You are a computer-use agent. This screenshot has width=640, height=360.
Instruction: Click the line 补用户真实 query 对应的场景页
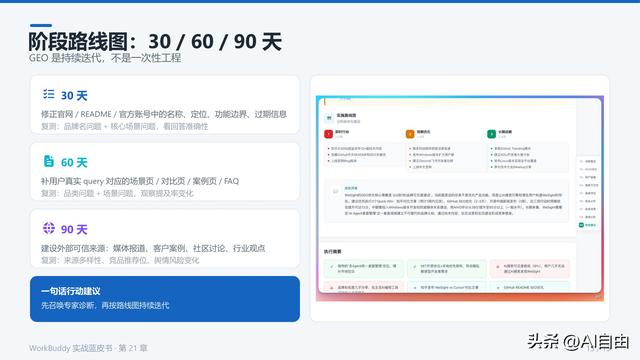140,181
